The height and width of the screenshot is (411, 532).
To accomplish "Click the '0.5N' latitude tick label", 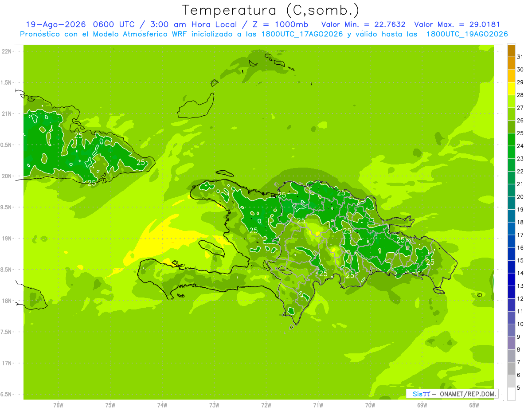I will point(6,145).
